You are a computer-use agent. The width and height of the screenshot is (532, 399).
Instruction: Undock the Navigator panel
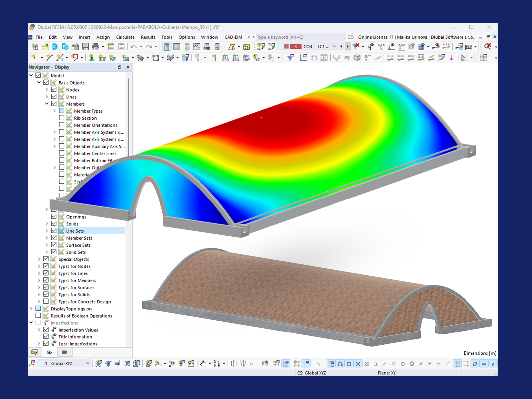(120, 67)
